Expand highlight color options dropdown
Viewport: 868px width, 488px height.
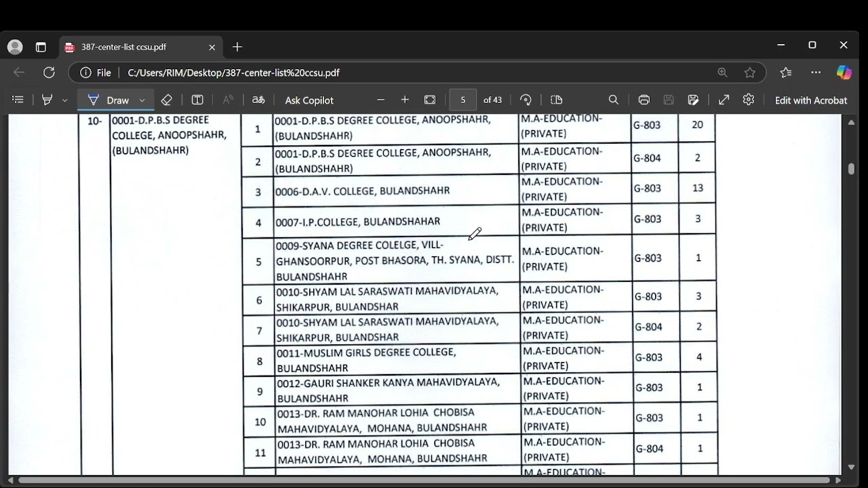tap(64, 100)
